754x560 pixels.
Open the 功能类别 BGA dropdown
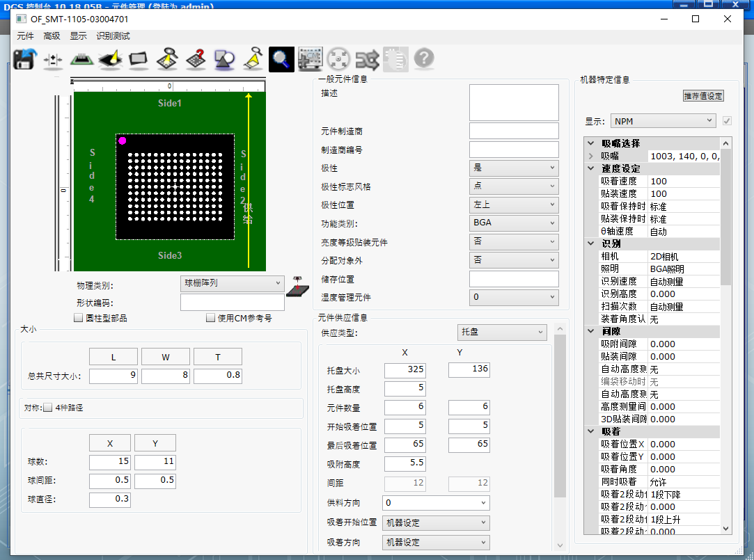click(x=514, y=223)
